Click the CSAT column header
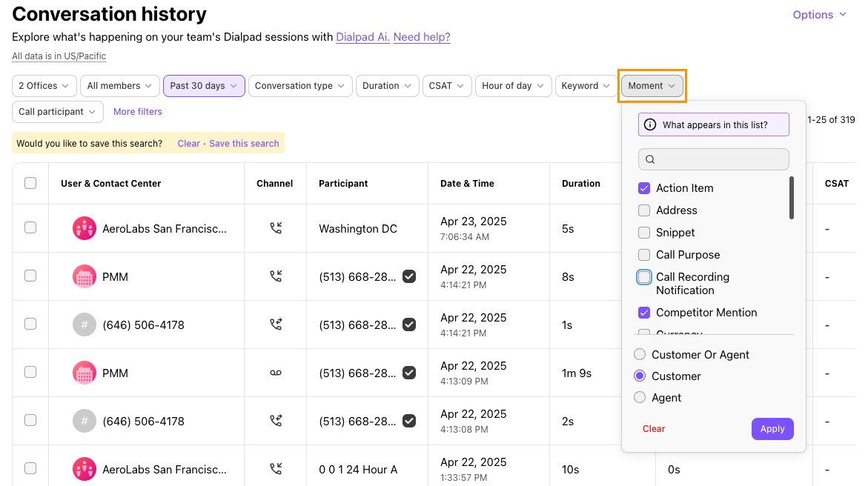 [836, 184]
